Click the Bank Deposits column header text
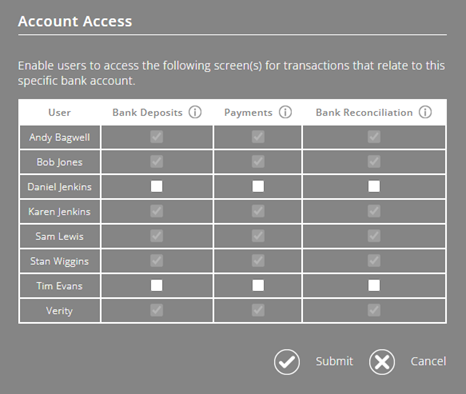 147,113
